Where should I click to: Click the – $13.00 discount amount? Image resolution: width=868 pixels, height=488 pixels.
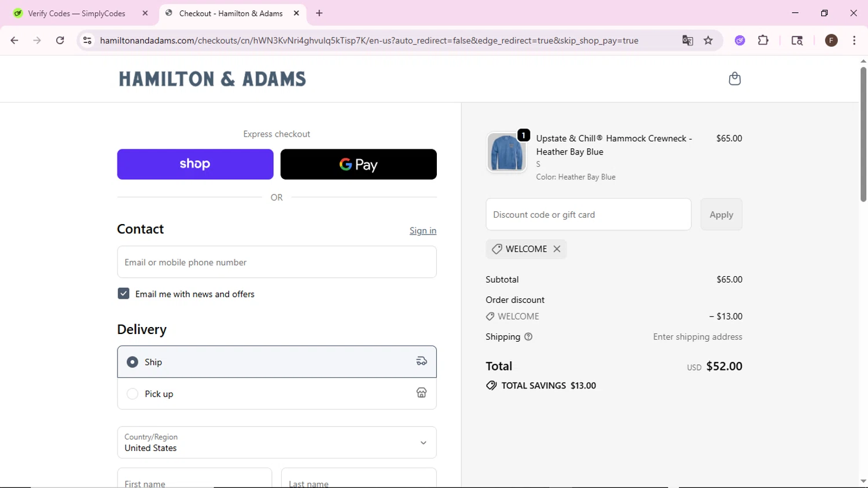coord(726,317)
